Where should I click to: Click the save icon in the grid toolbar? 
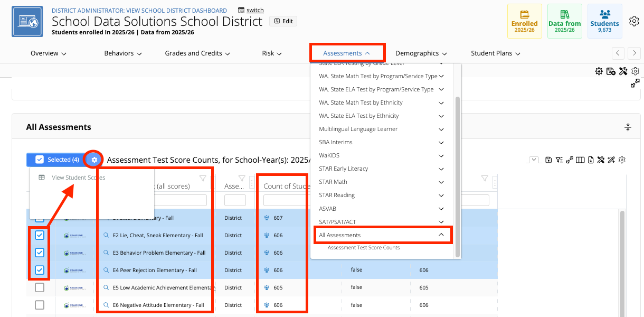pyautogui.click(x=549, y=160)
